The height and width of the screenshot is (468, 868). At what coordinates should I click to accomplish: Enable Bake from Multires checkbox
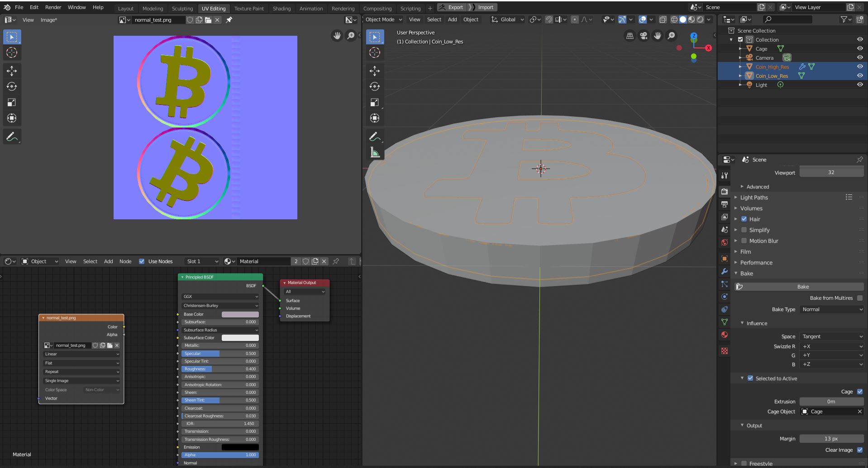[860, 298]
